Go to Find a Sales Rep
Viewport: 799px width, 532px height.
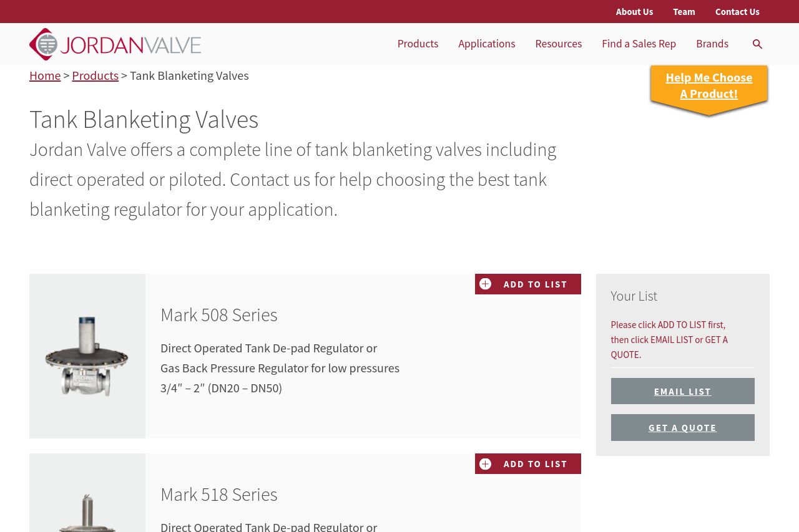coord(639,44)
